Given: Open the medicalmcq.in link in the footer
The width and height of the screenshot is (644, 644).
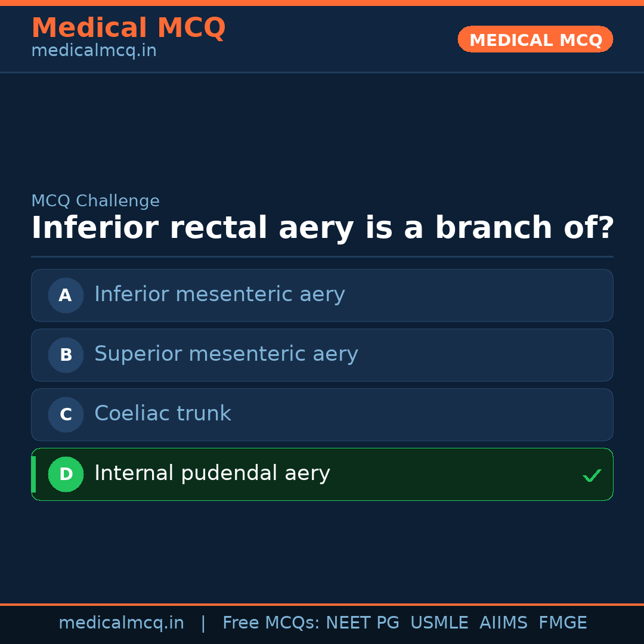Looking at the screenshot, I should click(x=121, y=623).
